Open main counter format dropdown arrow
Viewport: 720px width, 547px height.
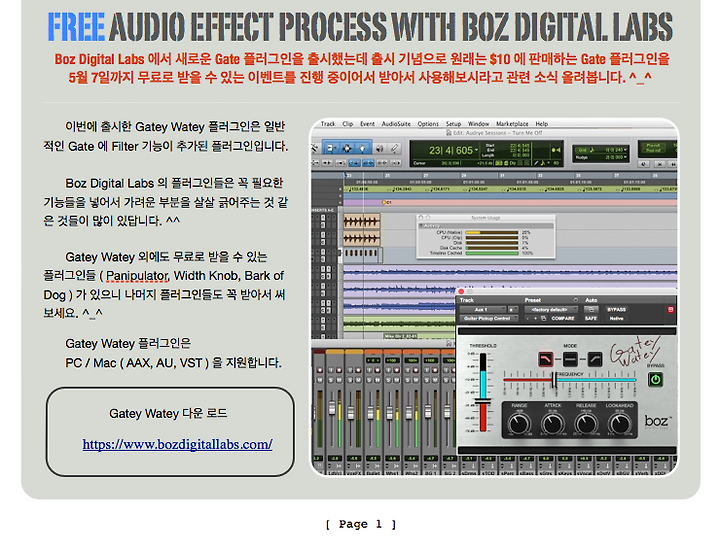[476, 150]
